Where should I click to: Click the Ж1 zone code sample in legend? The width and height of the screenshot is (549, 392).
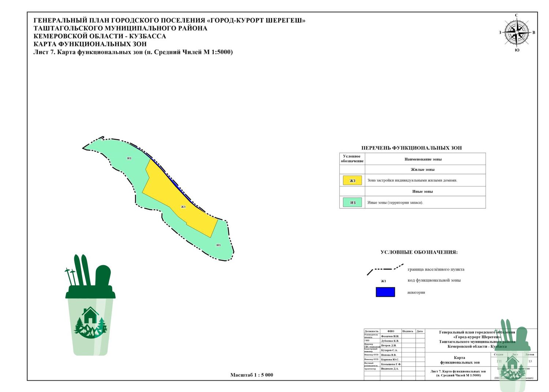pos(383,281)
